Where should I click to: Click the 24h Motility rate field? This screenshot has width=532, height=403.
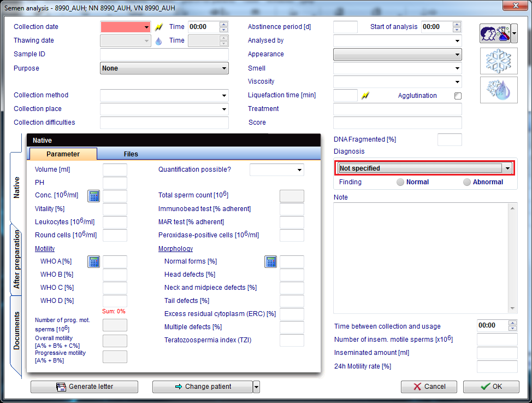pos(497,367)
